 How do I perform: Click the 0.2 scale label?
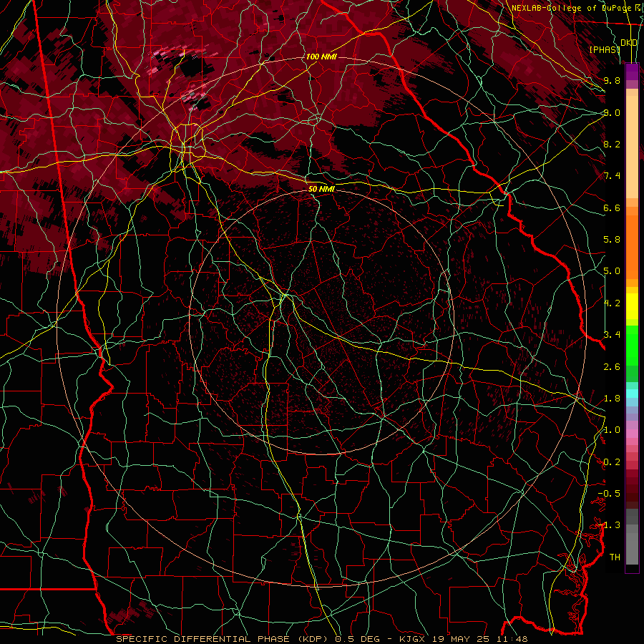point(612,462)
